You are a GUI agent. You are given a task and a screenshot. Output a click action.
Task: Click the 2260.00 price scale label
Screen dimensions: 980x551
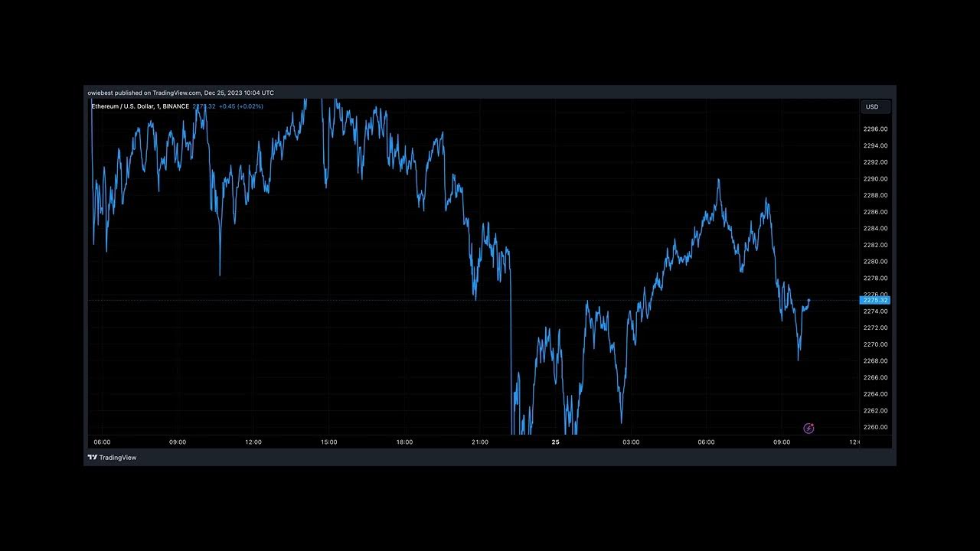[875, 427]
